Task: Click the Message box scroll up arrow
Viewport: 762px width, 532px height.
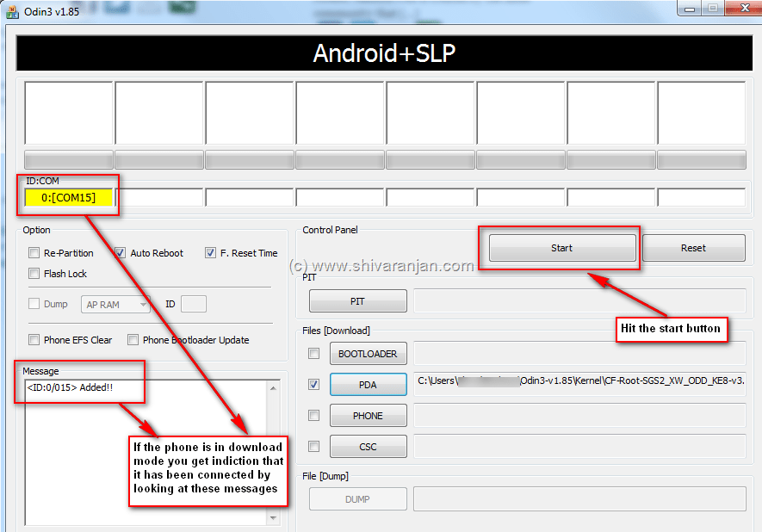Action: click(x=274, y=388)
